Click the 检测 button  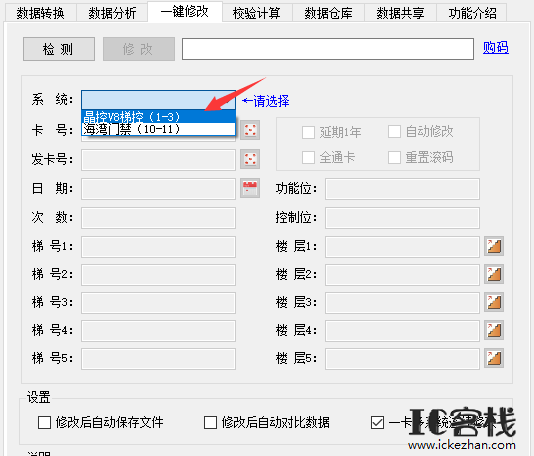click(x=59, y=49)
